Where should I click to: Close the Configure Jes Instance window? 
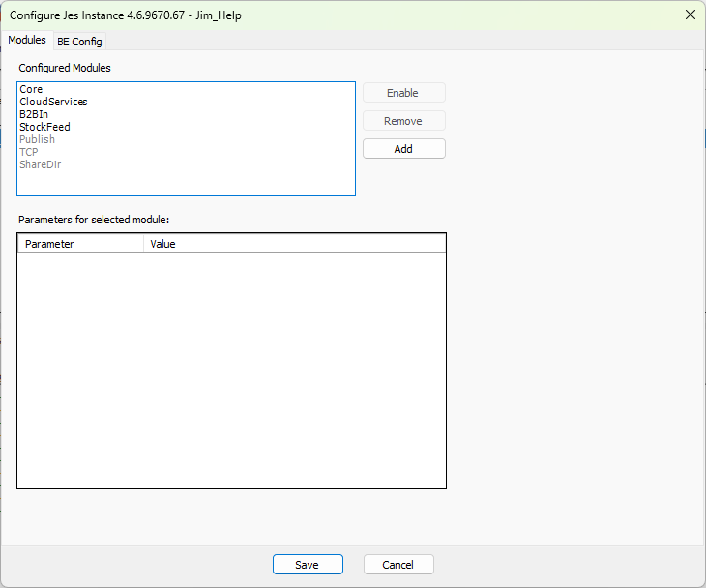[690, 15]
